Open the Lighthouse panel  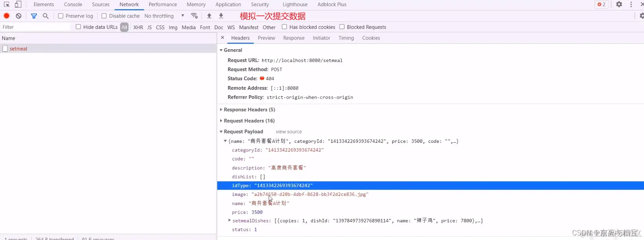[x=295, y=5]
